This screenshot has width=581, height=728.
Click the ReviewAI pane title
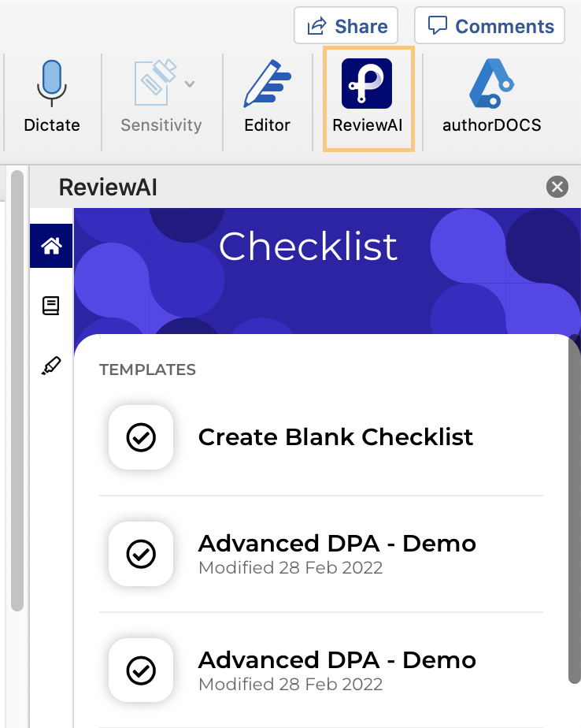[x=108, y=188]
